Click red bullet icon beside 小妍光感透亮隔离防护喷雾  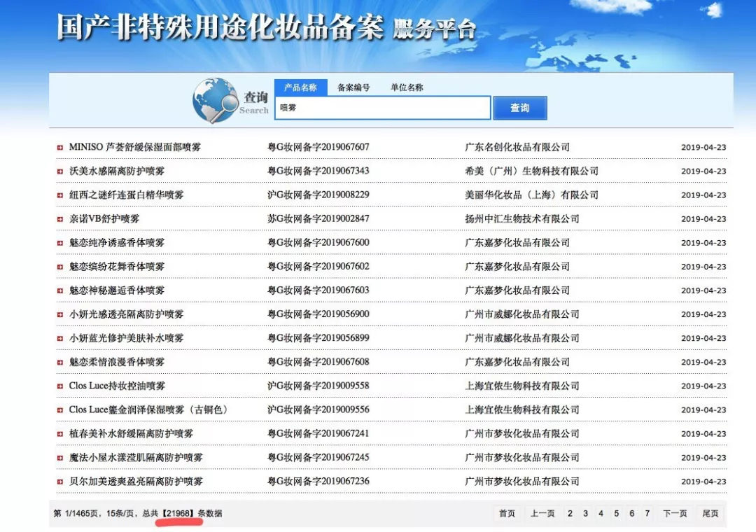click(x=59, y=314)
